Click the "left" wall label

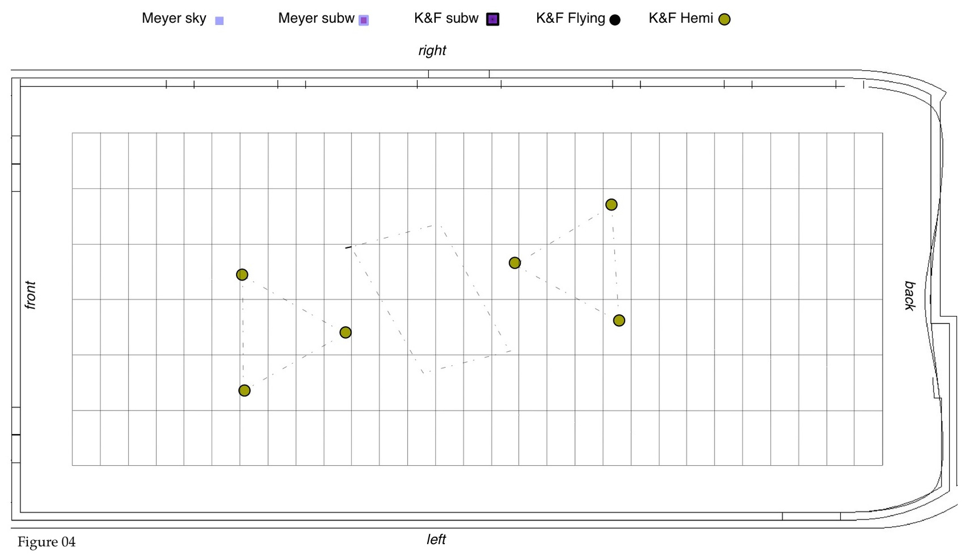436,539
